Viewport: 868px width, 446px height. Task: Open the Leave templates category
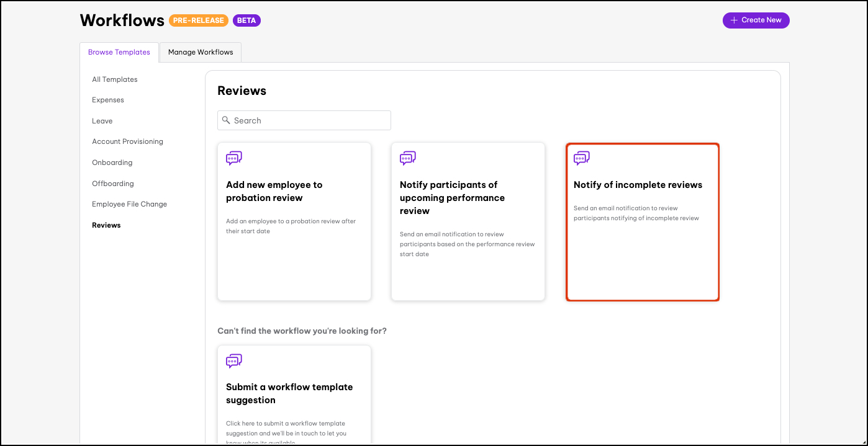102,121
